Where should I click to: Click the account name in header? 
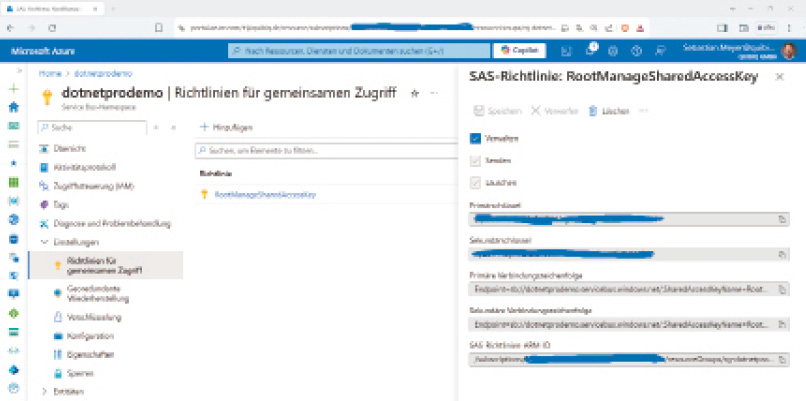point(729,50)
